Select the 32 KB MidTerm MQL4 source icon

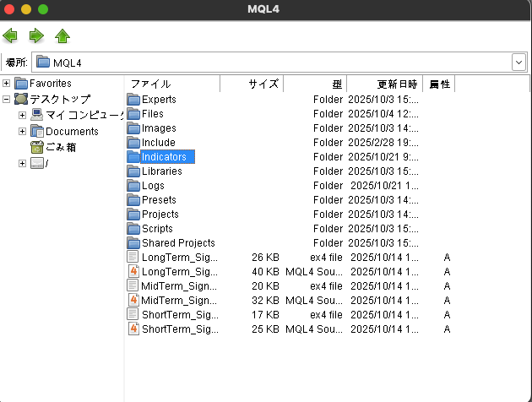[x=133, y=300]
